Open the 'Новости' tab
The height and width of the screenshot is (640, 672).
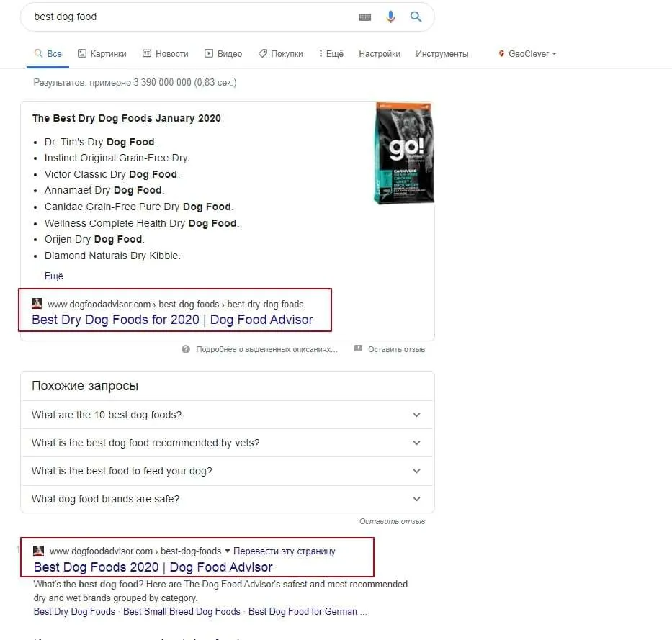pos(166,53)
